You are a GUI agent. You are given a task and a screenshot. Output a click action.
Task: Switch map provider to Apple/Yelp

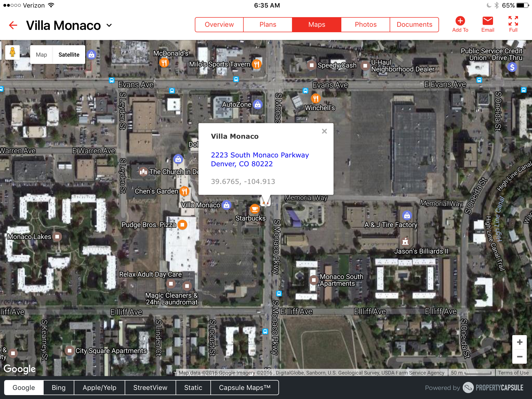click(x=100, y=387)
